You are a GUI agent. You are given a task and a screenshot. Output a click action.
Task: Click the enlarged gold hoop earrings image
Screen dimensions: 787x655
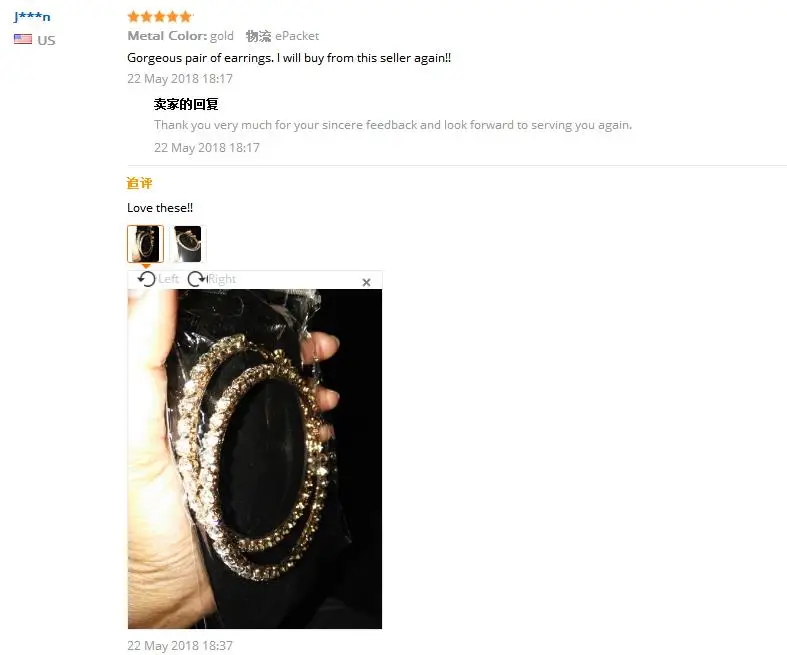[255, 459]
